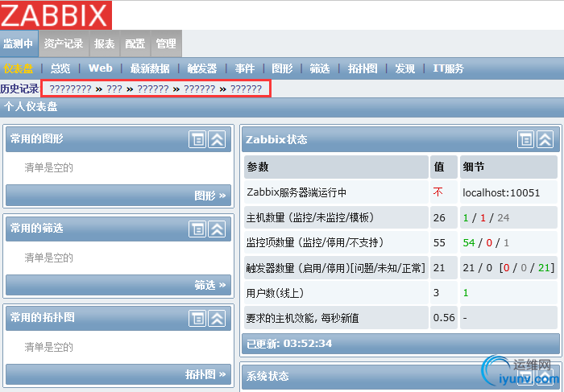Click the item count value 55
Viewport: 564px width, 392px height.
[x=439, y=243]
